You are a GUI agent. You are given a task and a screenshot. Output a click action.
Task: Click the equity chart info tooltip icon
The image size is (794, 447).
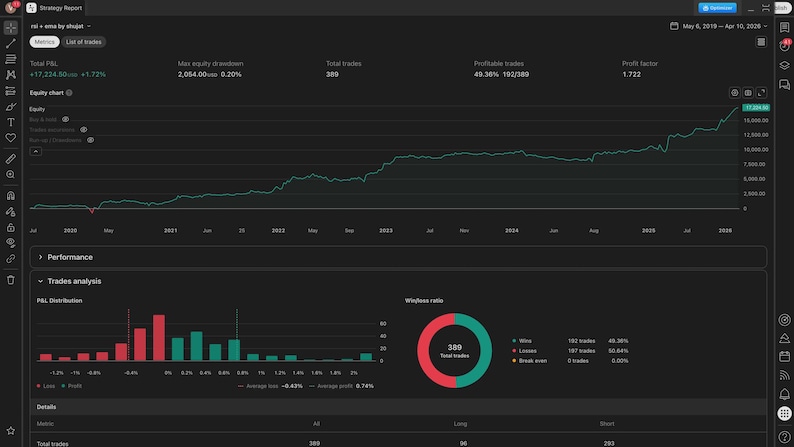tap(69, 93)
